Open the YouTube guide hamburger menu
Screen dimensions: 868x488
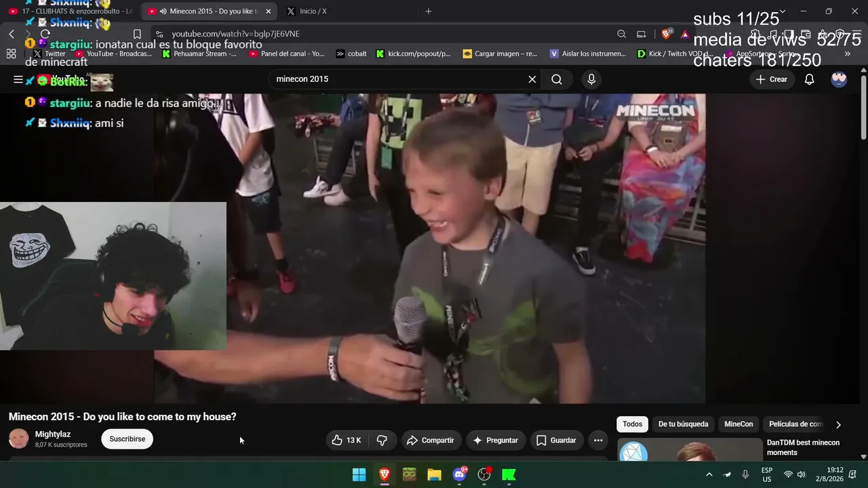(18, 79)
